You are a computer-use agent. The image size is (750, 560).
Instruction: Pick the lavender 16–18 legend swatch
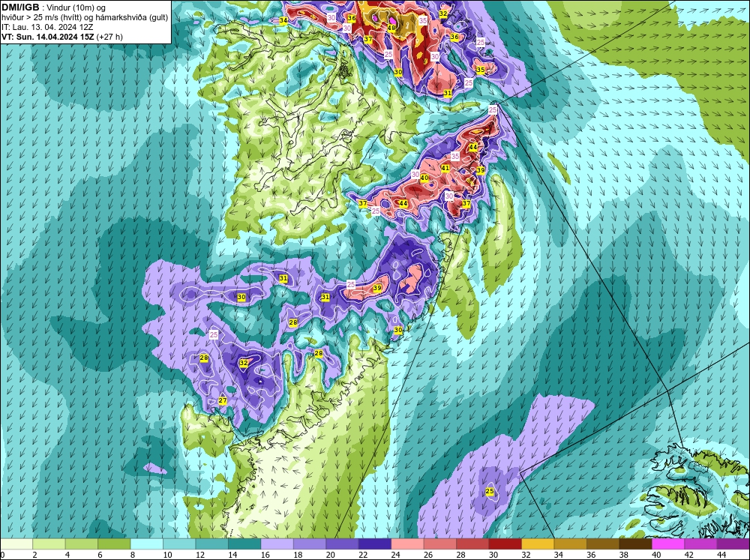click(277, 544)
